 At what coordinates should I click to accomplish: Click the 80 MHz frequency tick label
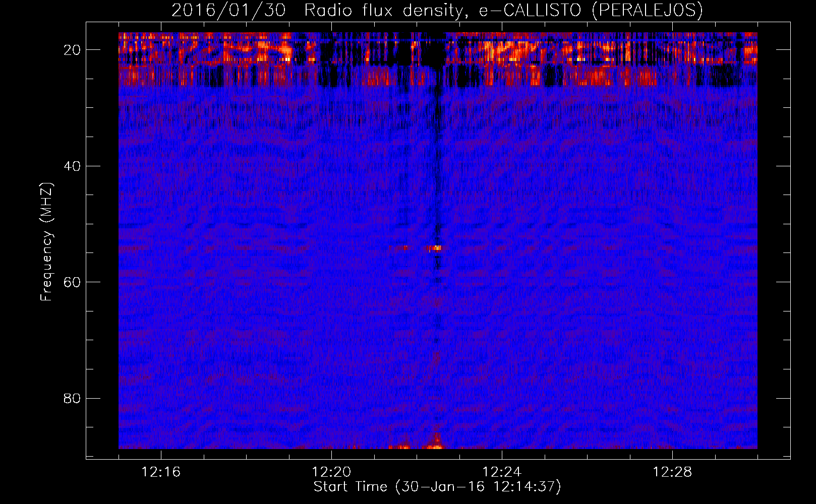[73, 399]
